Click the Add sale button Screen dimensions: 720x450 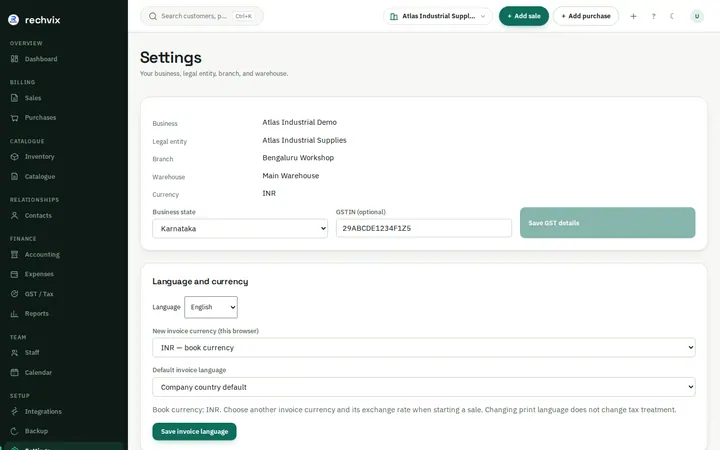click(x=523, y=16)
